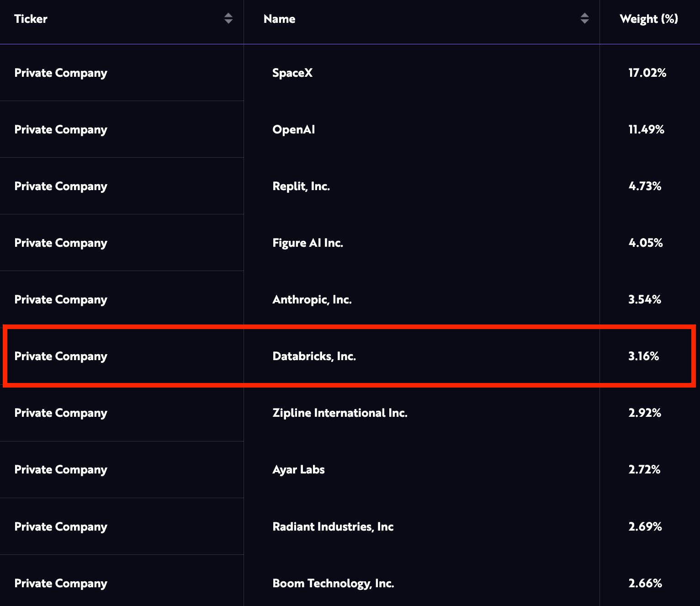The height and width of the screenshot is (606, 700).
Task: Select the Ayar Labs entry
Action: pos(298,469)
